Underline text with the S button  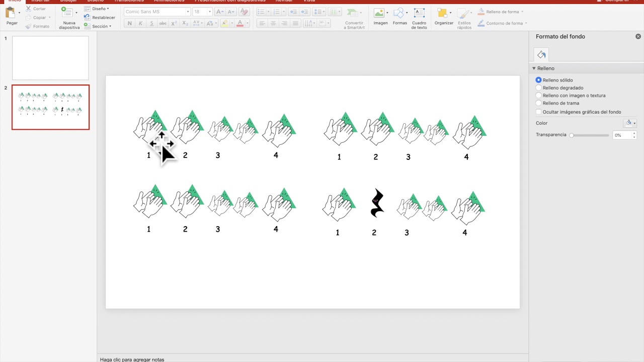pos(151,23)
